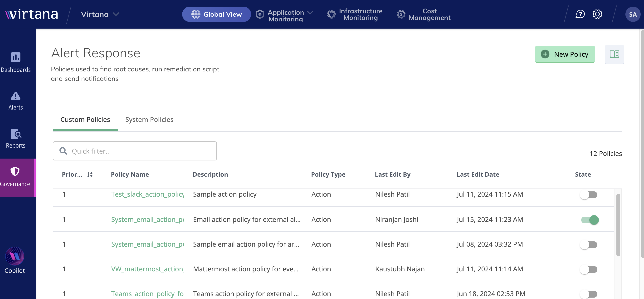
Task: Disable the Niranjan Joshi policy state toggle
Action: pyautogui.click(x=590, y=220)
